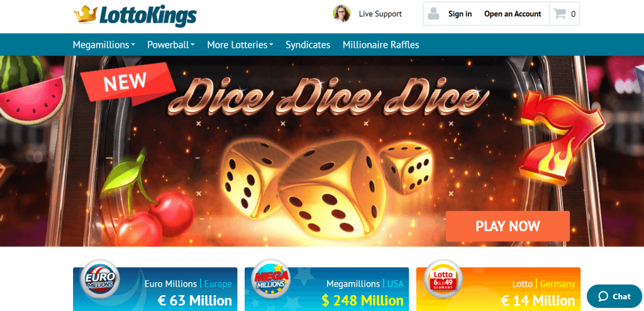Open the shopping cart icon

[x=559, y=14]
